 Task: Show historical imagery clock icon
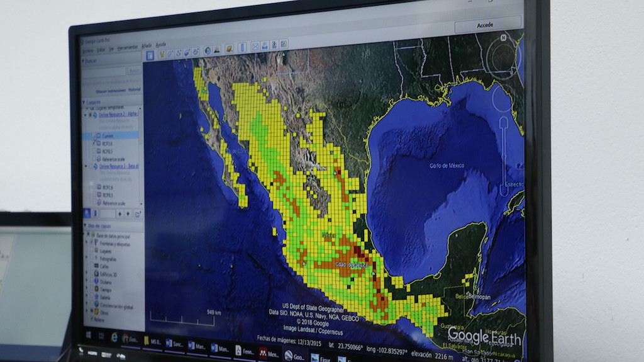[208, 50]
